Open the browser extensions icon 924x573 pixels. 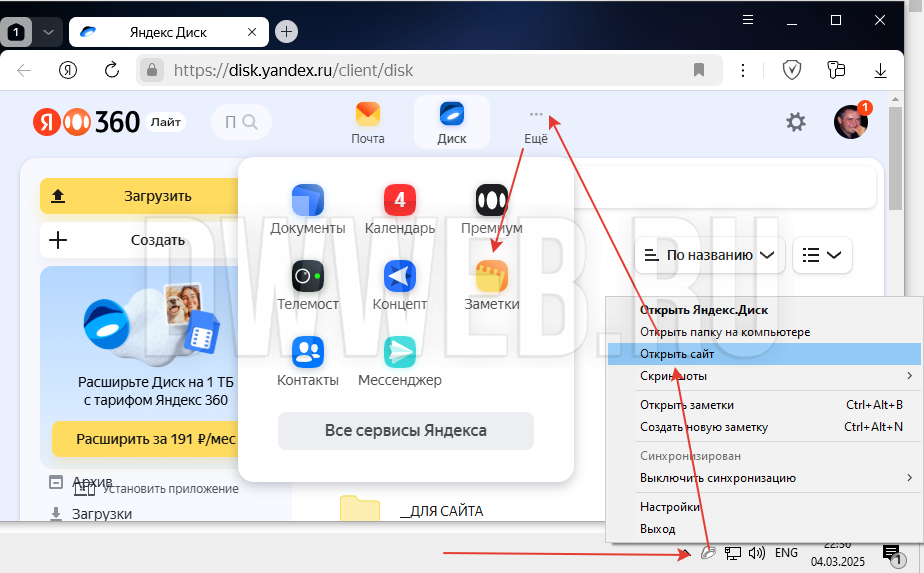[x=836, y=70]
